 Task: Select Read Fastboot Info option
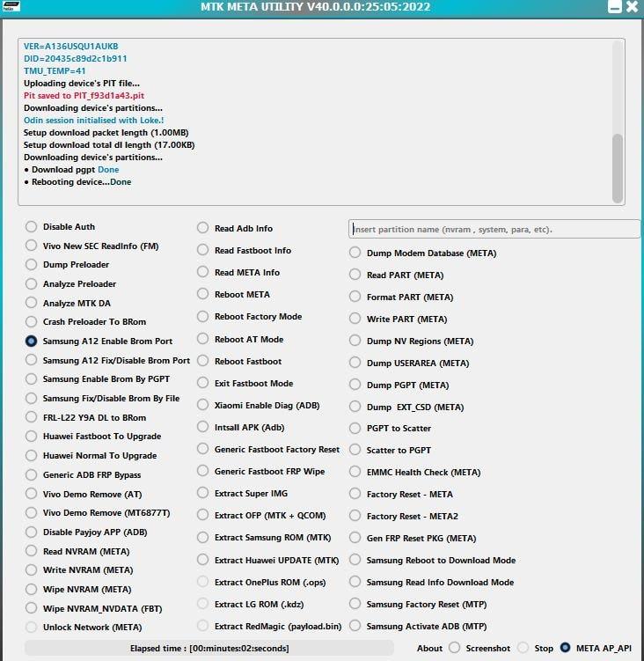[x=202, y=250]
